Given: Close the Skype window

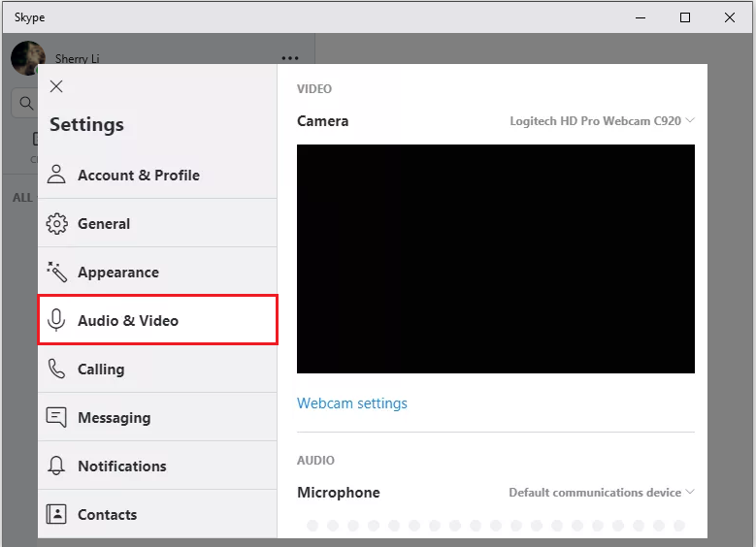Looking at the screenshot, I should (730, 17).
